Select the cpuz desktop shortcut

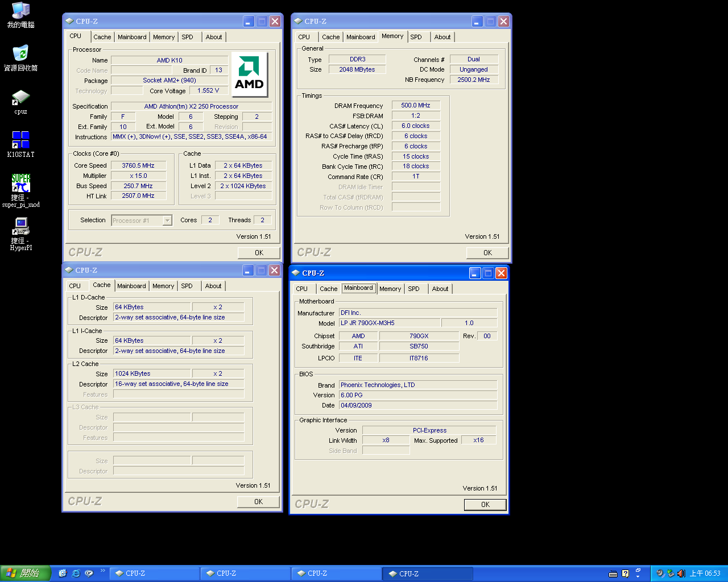(x=21, y=102)
